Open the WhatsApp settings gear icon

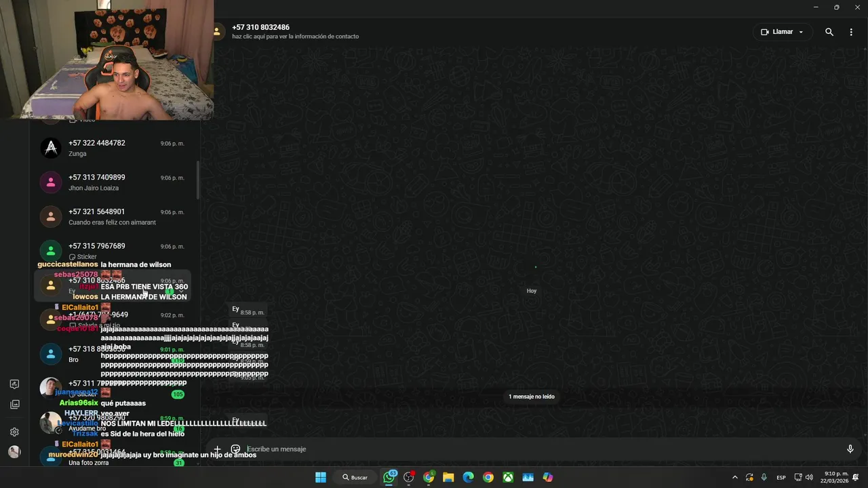click(14, 432)
